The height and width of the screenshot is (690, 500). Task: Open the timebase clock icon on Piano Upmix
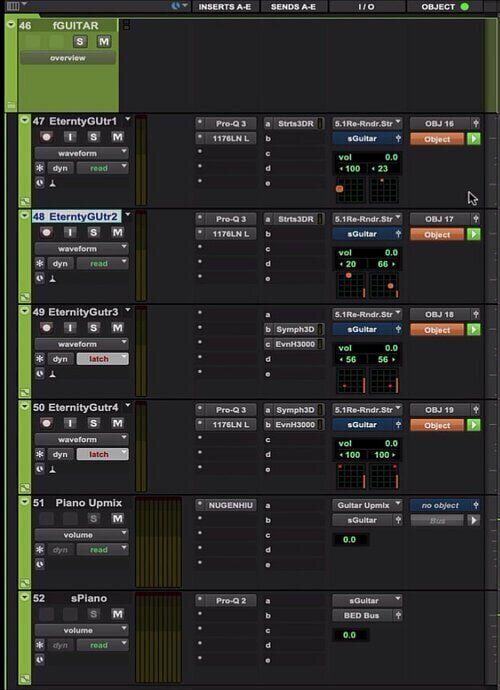coord(40,565)
